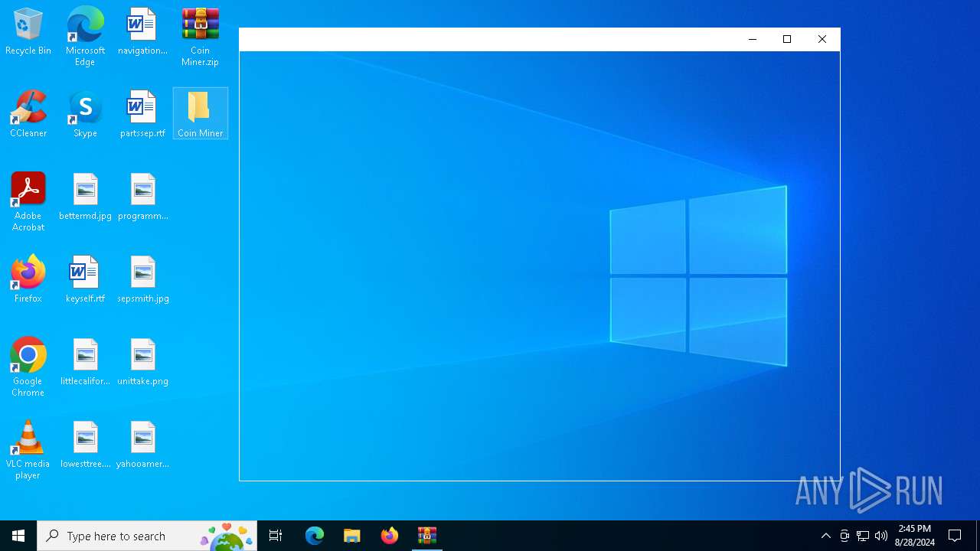Select the lowesttree... image file
This screenshot has height=551, width=980.
click(x=85, y=445)
